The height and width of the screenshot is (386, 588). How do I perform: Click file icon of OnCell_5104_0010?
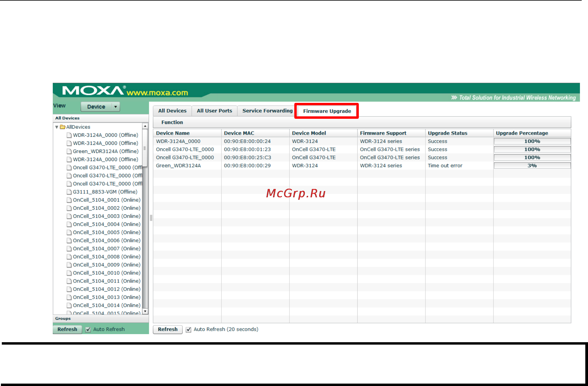[69, 273]
